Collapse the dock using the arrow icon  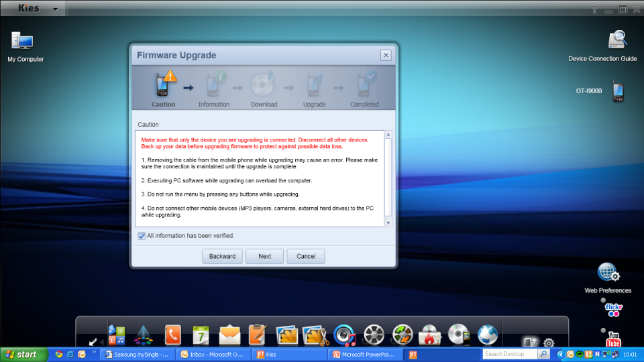pos(92,343)
